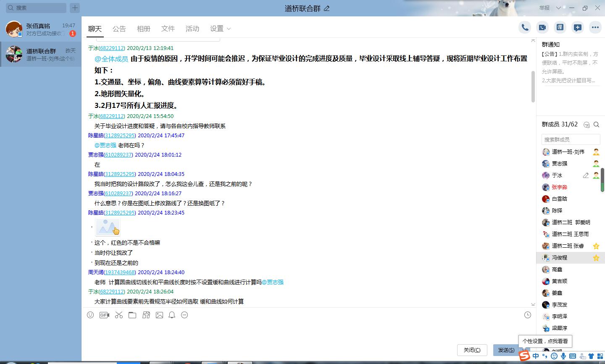The height and width of the screenshot is (364, 605).
Task: Click the chat message area scrollbar
Action: pyautogui.click(x=533, y=86)
